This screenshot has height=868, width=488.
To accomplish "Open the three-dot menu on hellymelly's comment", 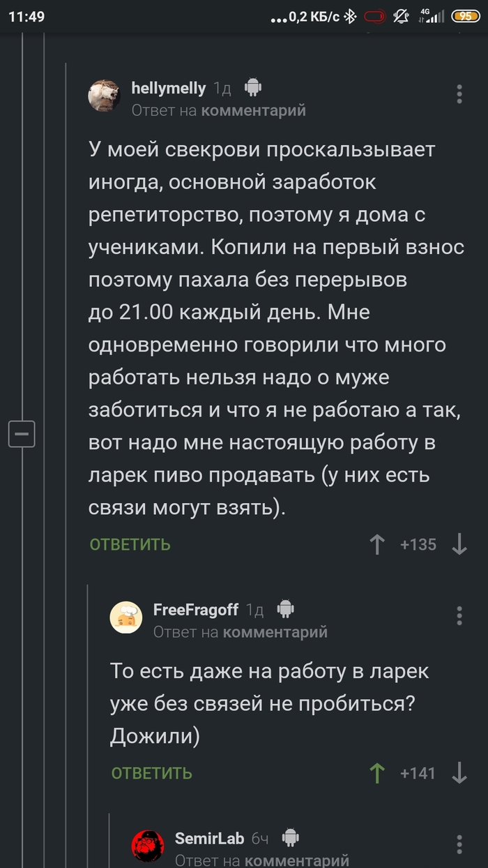I will (x=459, y=95).
